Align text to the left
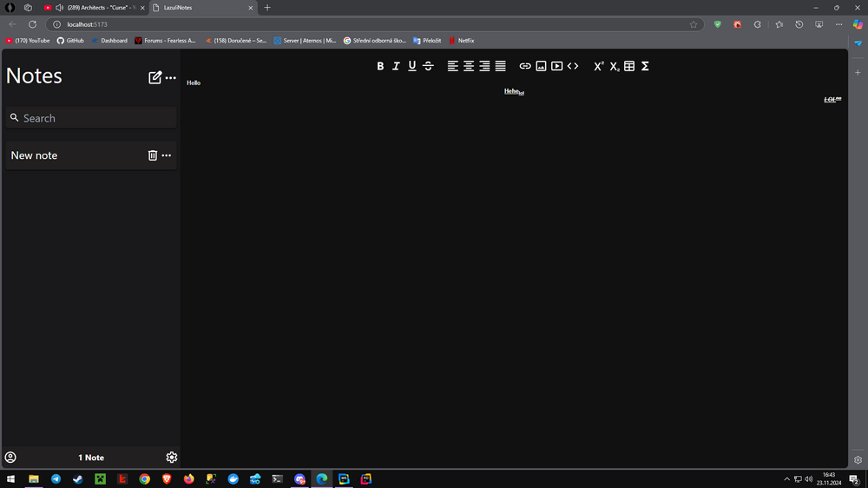Viewport: 868px width, 488px height. (x=453, y=66)
